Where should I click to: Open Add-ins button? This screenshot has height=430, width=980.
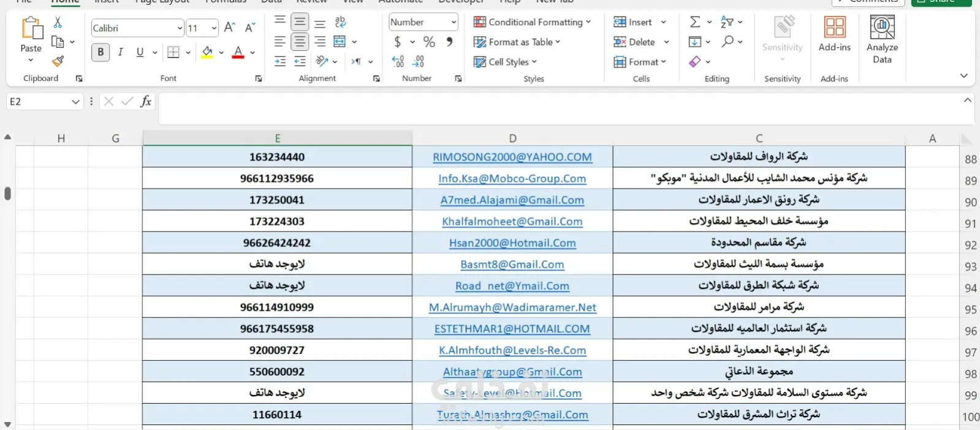[835, 34]
